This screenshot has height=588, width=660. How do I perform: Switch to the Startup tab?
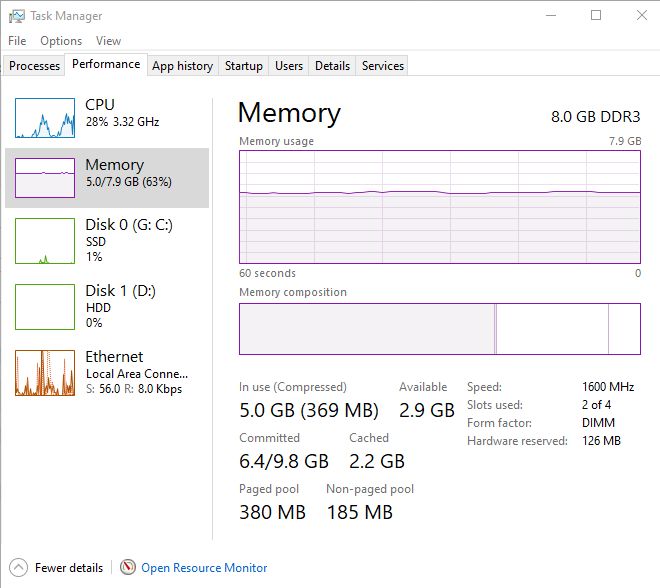(244, 66)
